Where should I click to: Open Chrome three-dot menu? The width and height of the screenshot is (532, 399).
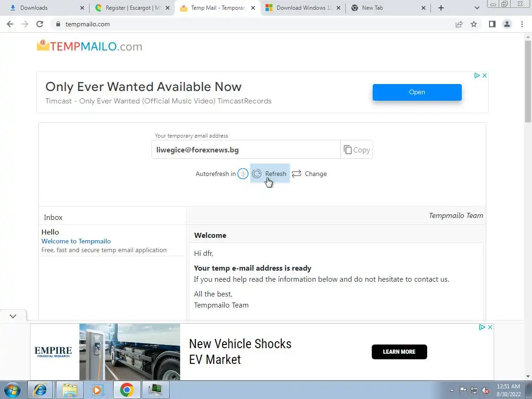point(522,24)
